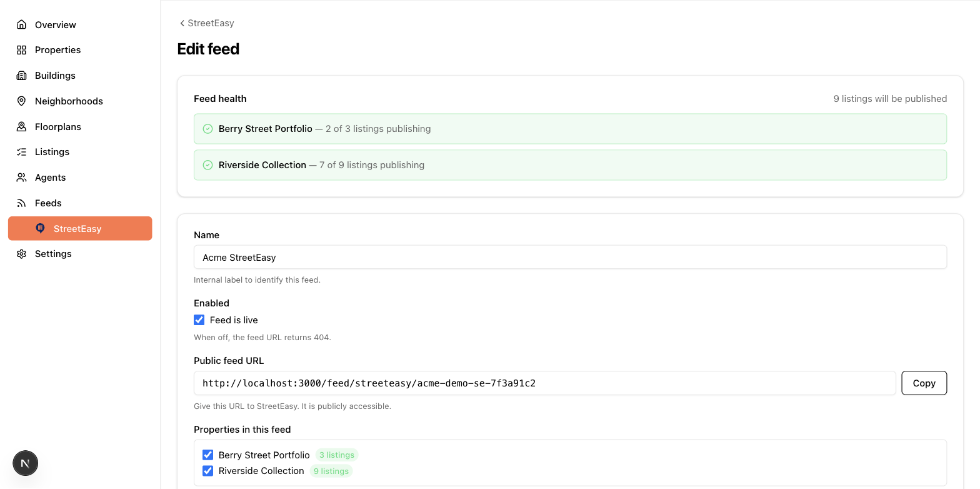Click the Public feed URL label
The height and width of the screenshot is (489, 980).
click(229, 361)
